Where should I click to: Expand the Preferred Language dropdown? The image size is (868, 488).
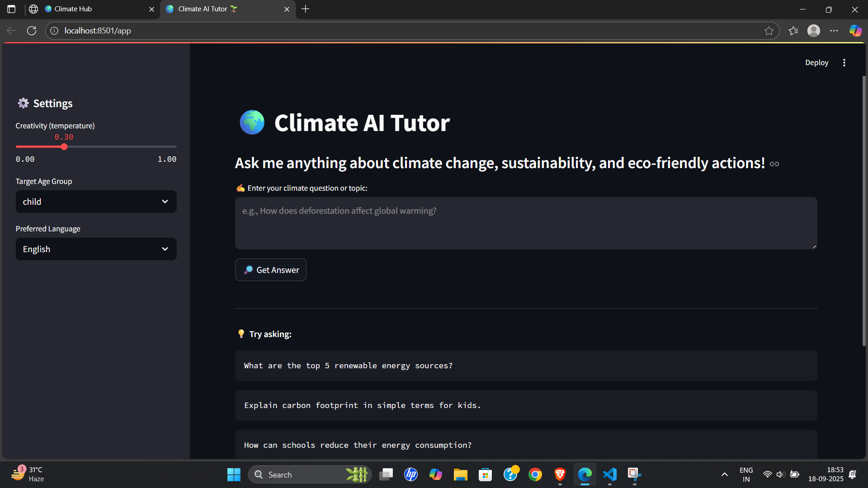click(96, 249)
